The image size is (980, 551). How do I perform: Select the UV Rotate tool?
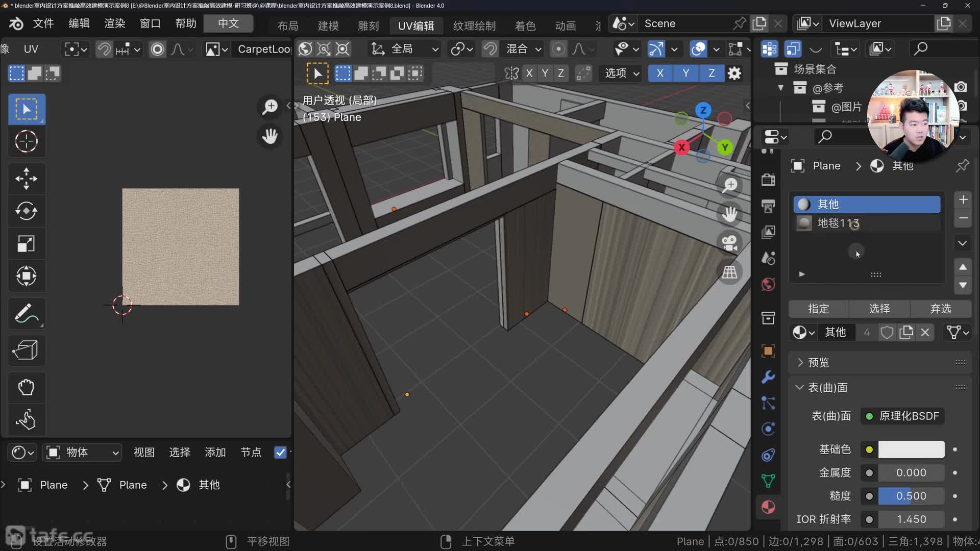pyautogui.click(x=26, y=211)
